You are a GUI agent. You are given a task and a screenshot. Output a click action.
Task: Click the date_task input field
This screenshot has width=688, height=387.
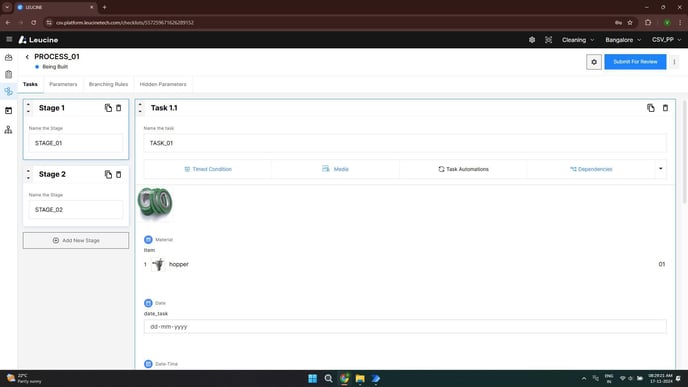point(405,327)
